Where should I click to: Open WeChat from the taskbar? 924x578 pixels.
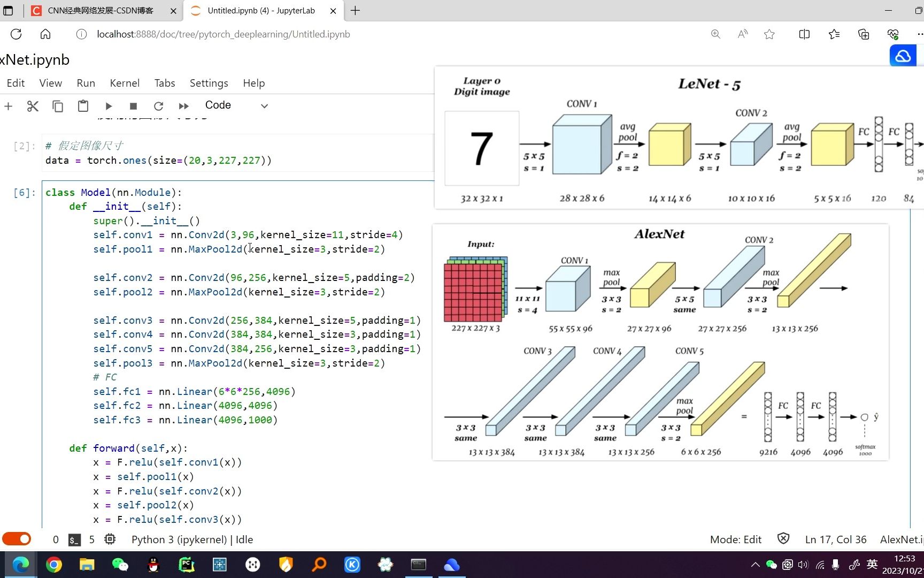(120, 565)
